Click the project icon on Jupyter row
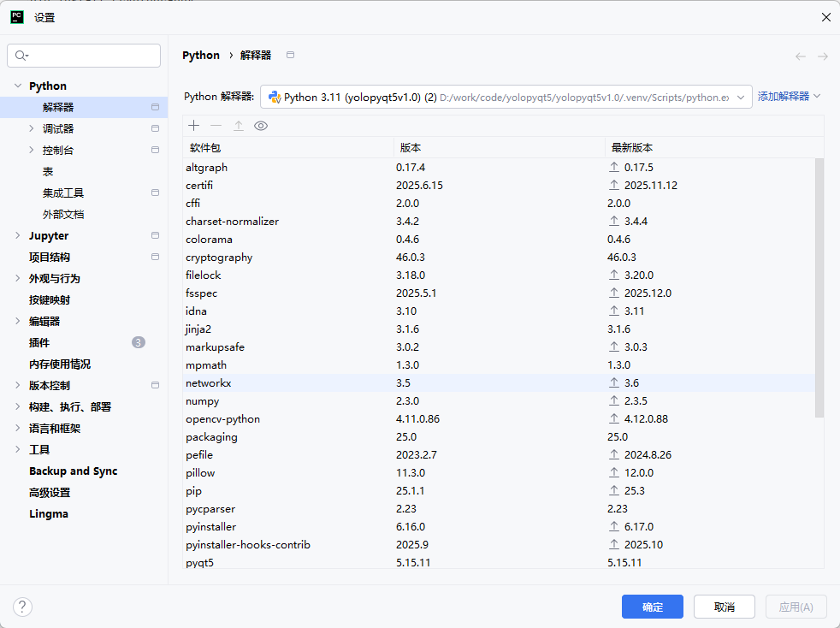840x628 pixels. pyautogui.click(x=156, y=235)
